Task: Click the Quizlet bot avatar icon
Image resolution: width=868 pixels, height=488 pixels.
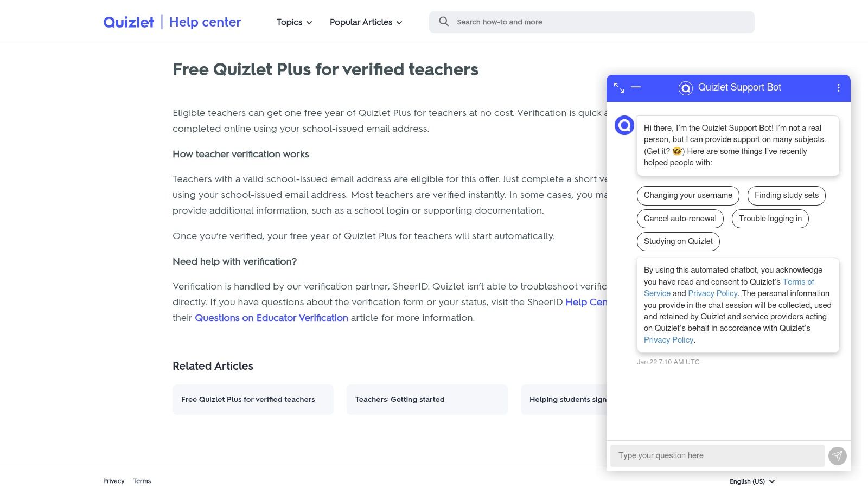Action: tap(624, 125)
